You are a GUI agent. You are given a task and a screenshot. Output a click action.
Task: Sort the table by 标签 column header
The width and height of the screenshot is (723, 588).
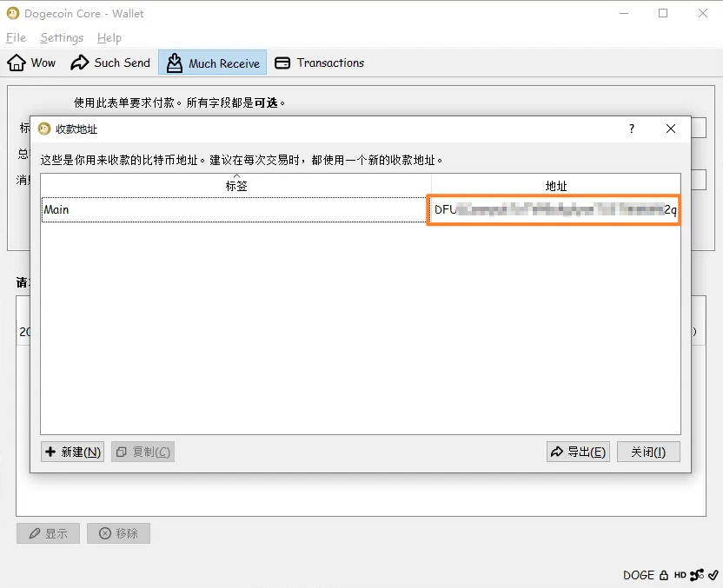coord(236,185)
